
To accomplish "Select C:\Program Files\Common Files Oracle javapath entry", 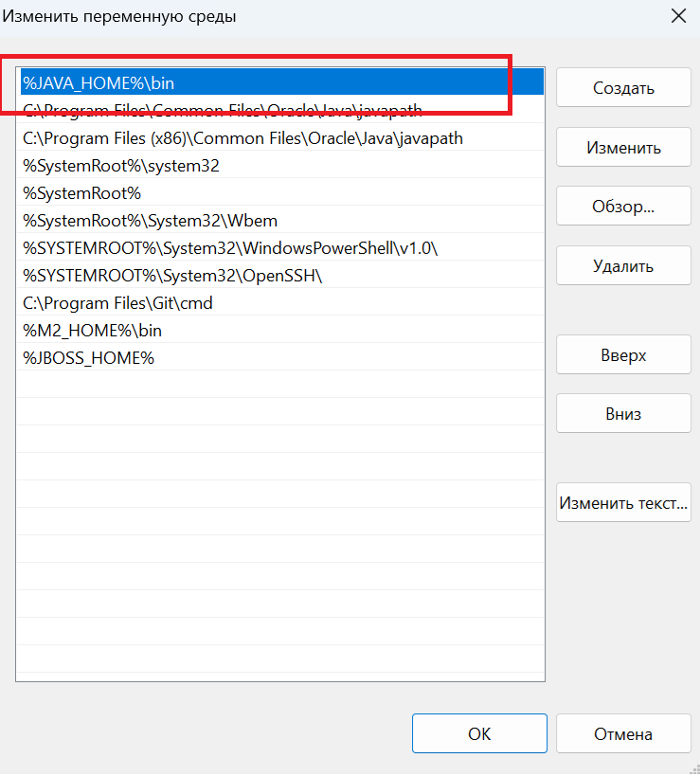I will coord(223,111).
